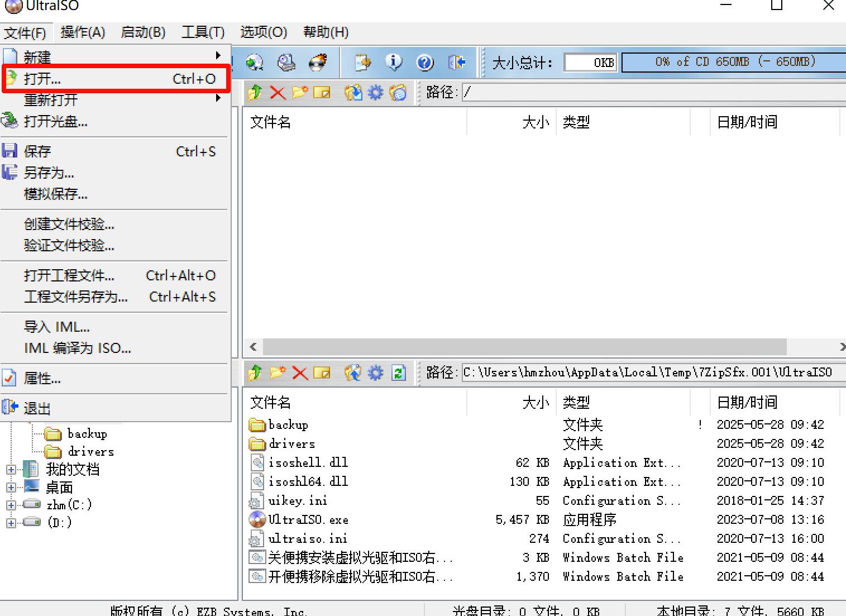Click add files icon in local toolbar
The height and width of the screenshot is (616, 846).
353,373
